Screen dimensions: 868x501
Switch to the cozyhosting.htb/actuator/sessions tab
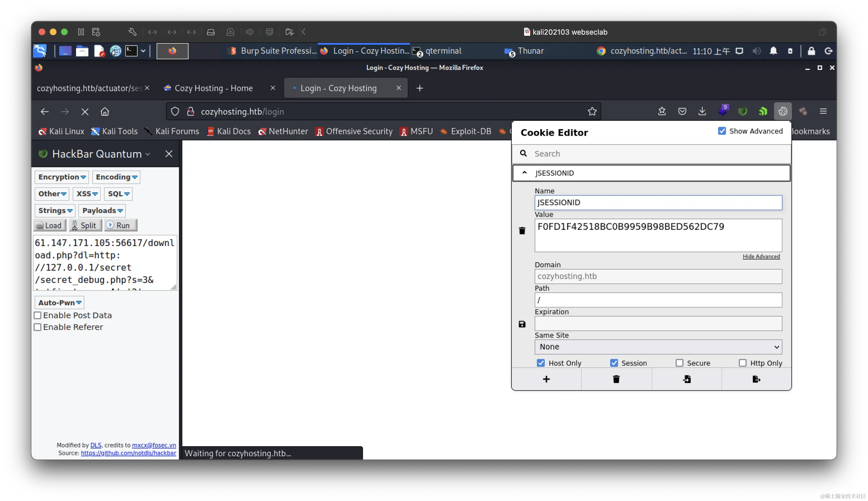[89, 88]
